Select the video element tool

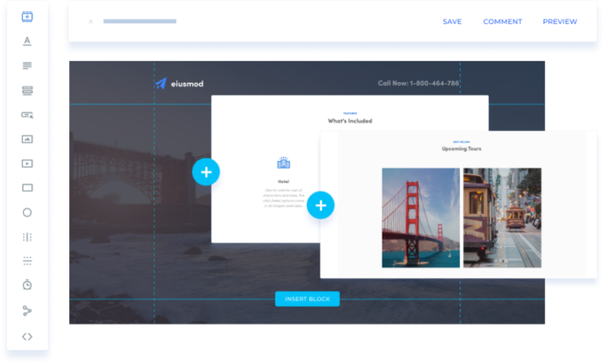click(x=27, y=163)
